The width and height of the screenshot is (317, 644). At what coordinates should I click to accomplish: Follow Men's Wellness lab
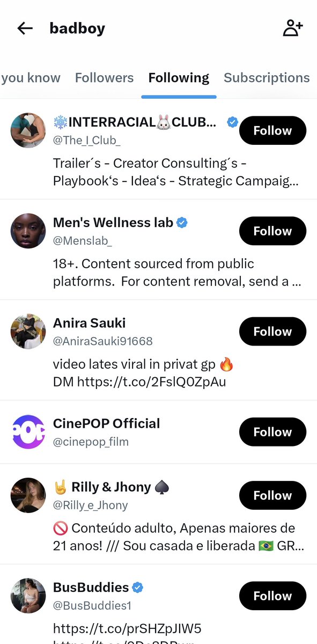click(x=272, y=231)
